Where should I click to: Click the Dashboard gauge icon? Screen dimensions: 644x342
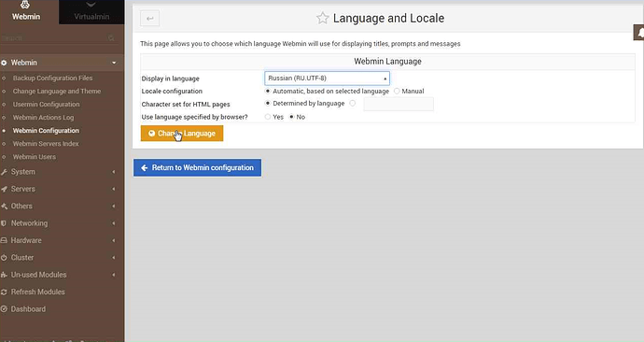(x=4, y=309)
